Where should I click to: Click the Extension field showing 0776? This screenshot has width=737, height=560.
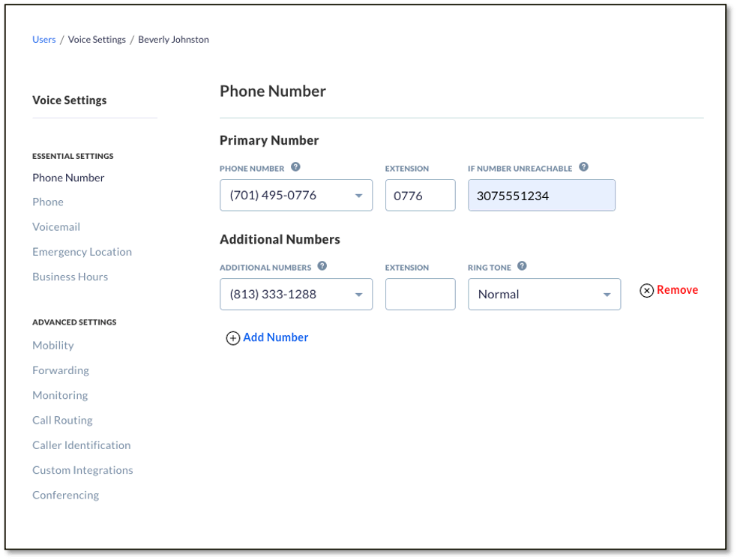(420, 195)
